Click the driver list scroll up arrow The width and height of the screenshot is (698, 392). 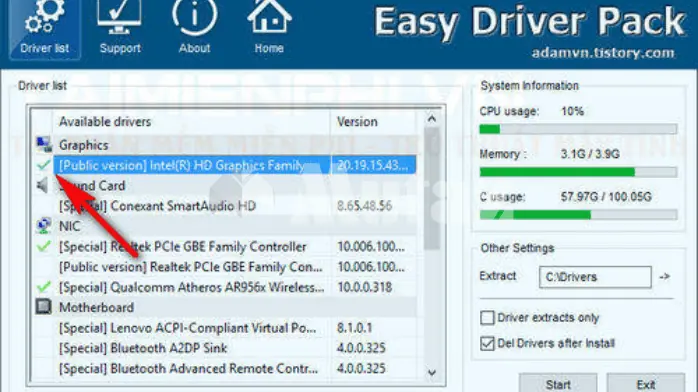click(431, 119)
